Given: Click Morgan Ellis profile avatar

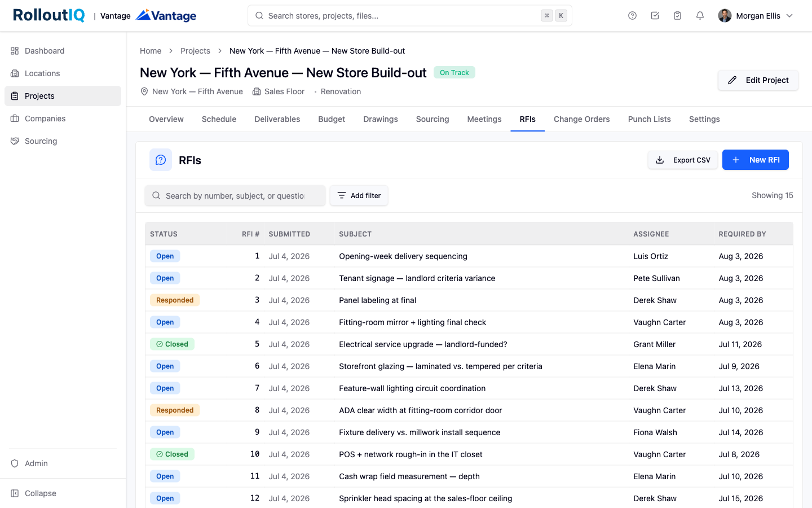Looking at the screenshot, I should [725, 16].
